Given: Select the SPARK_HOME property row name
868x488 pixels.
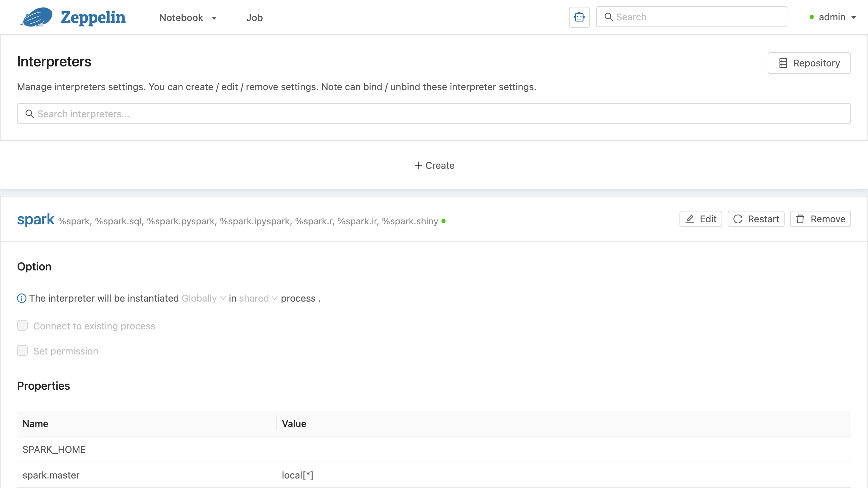Looking at the screenshot, I should pos(54,449).
